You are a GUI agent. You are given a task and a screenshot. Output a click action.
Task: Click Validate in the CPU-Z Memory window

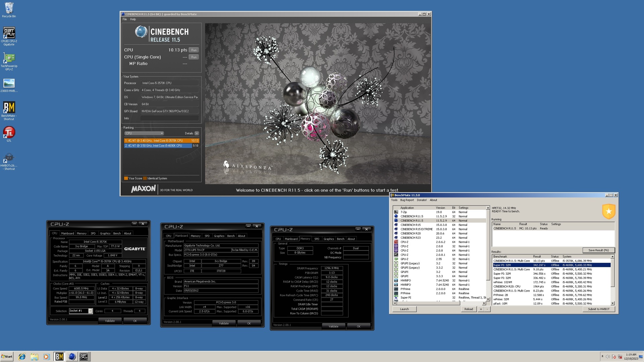pyautogui.click(x=333, y=326)
